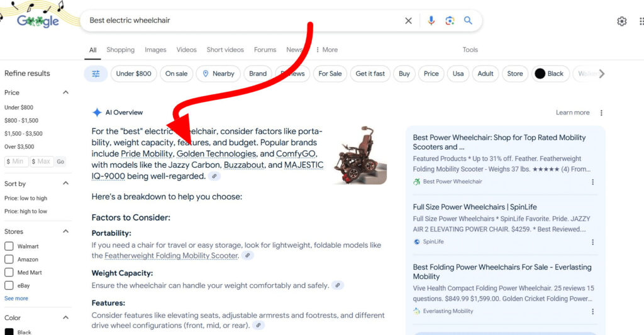
Task: Enable the Amazon store filter
Action: click(9, 260)
